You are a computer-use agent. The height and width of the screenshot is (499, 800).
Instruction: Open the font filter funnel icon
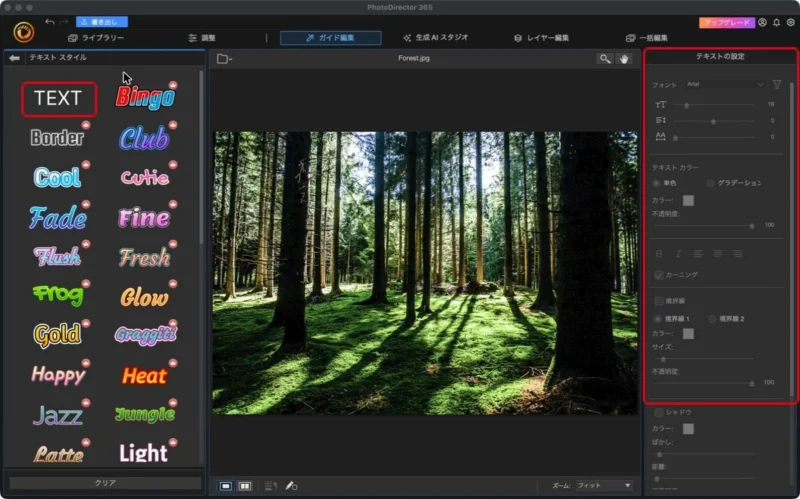coord(777,85)
